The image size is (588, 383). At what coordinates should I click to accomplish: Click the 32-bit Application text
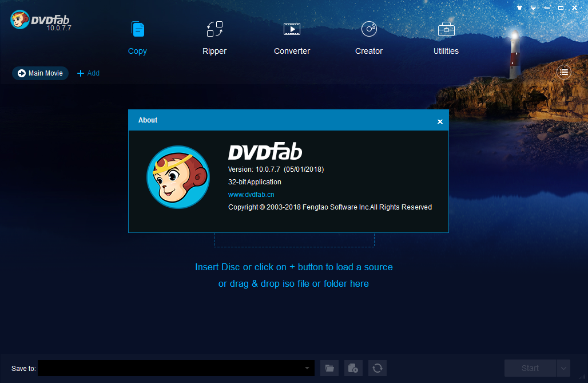tap(255, 181)
